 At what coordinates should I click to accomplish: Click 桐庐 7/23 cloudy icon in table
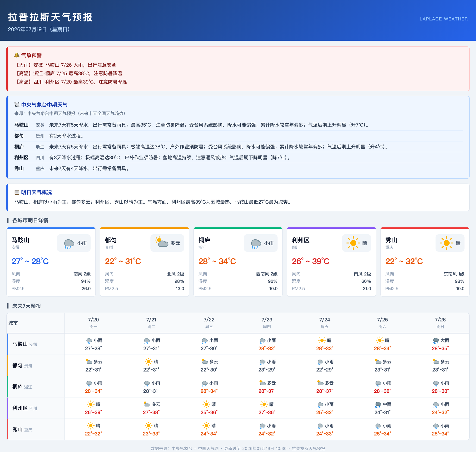pos(263,383)
